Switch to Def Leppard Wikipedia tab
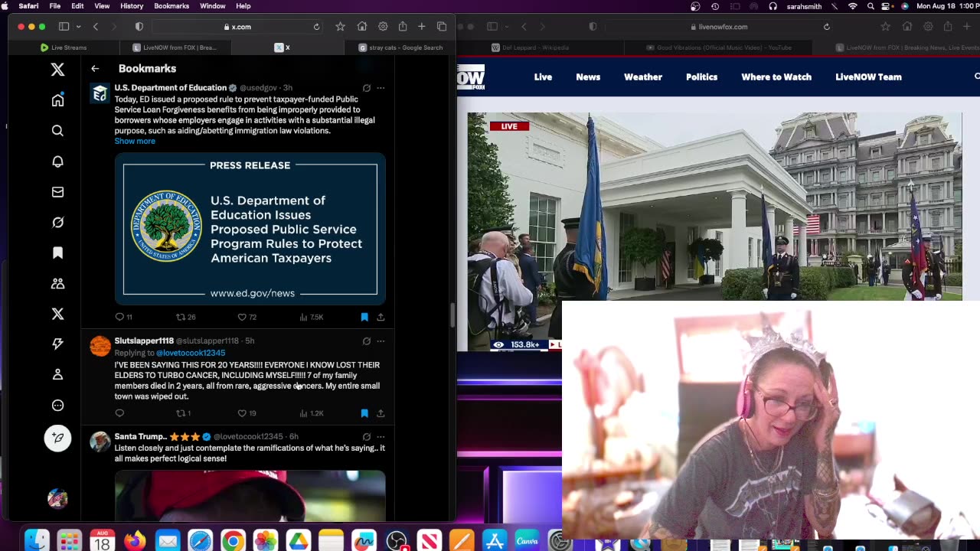The height and width of the screenshot is (551, 980). [530, 47]
